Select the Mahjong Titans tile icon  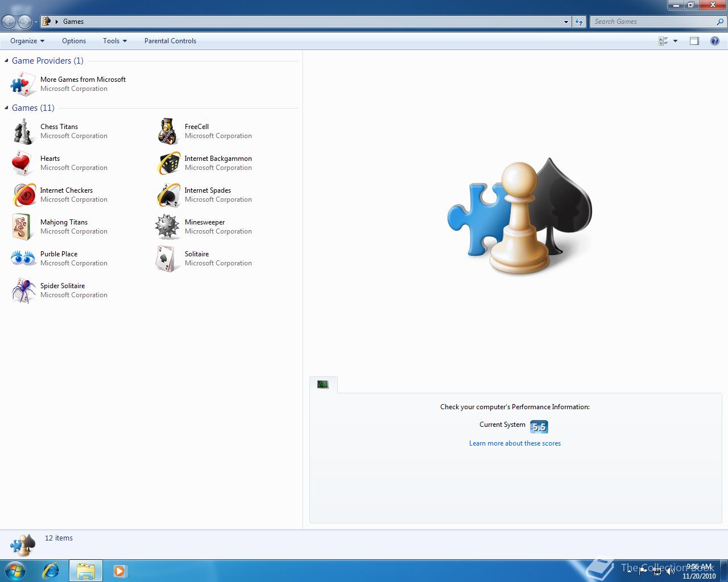pos(23,227)
